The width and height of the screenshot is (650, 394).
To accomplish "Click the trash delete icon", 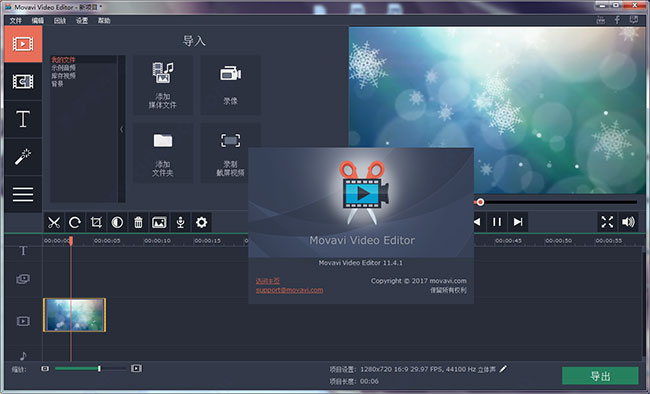I will point(138,223).
